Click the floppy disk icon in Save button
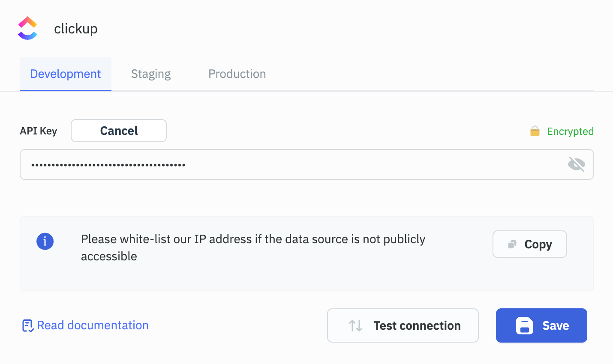 click(525, 325)
